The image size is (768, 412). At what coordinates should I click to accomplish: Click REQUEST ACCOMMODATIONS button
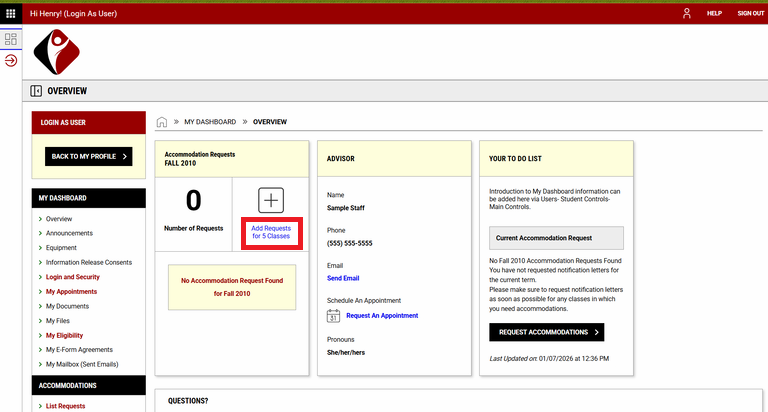(547, 332)
